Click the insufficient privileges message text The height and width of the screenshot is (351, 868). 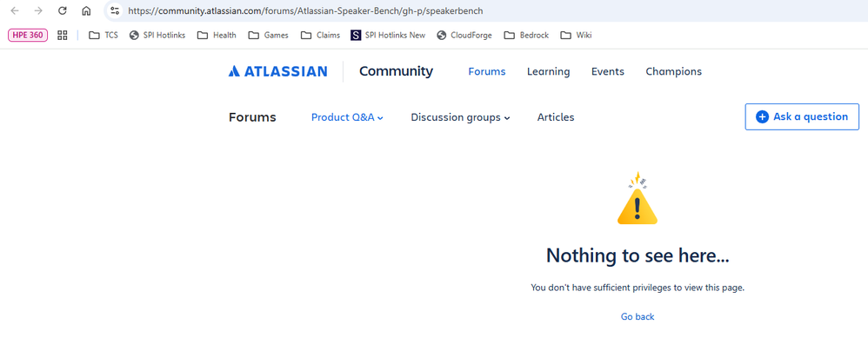(638, 288)
